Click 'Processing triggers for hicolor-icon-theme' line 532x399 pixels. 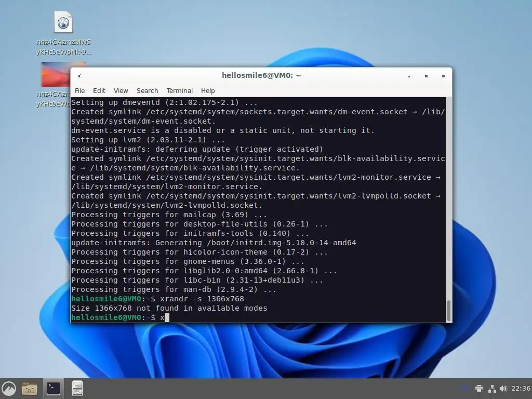pyautogui.click(x=199, y=252)
